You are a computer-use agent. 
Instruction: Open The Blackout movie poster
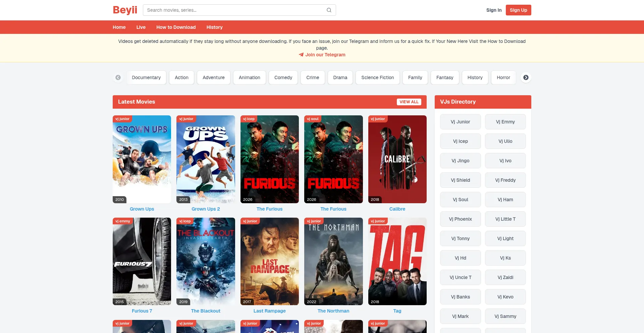pos(206,262)
